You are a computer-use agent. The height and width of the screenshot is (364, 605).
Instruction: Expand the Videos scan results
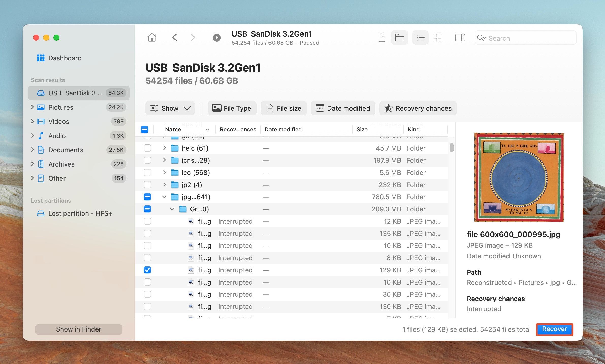pyautogui.click(x=33, y=121)
